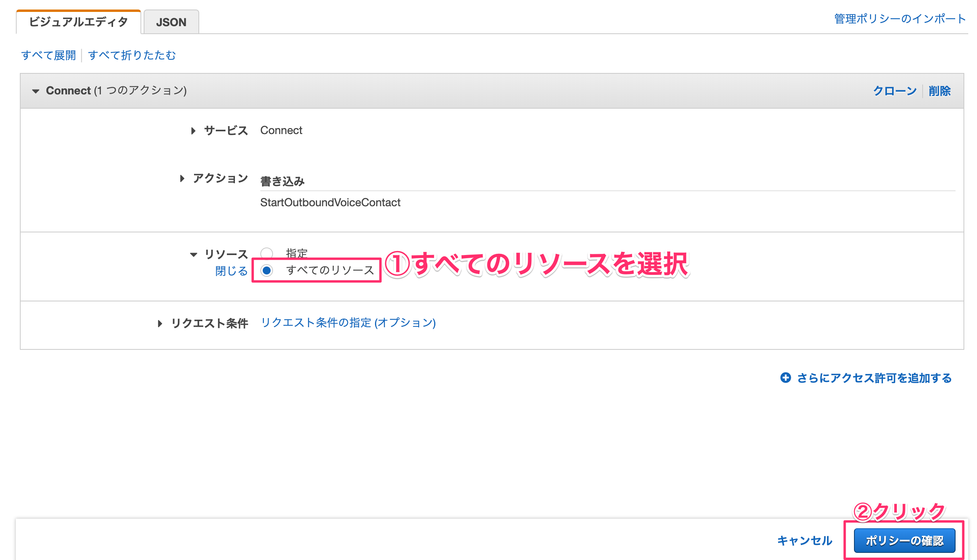Expand the リクエスト条件 disclosure triangle
The image size is (977, 560).
[160, 323]
